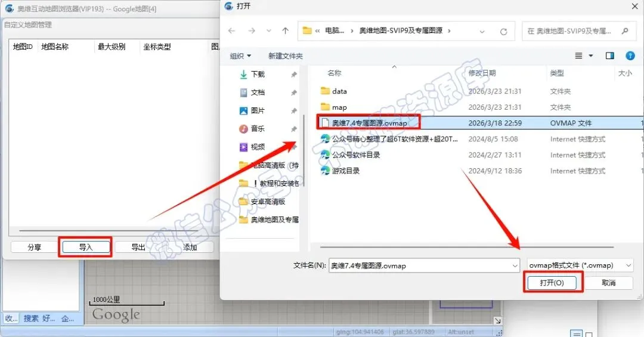Click the 打开(O) button
The height and width of the screenshot is (337, 644).
(x=552, y=283)
